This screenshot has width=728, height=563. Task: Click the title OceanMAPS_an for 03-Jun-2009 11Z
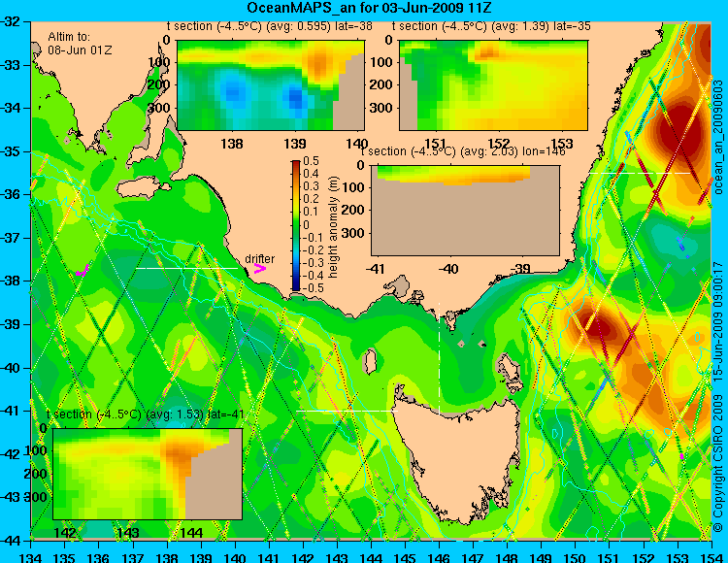point(369,8)
